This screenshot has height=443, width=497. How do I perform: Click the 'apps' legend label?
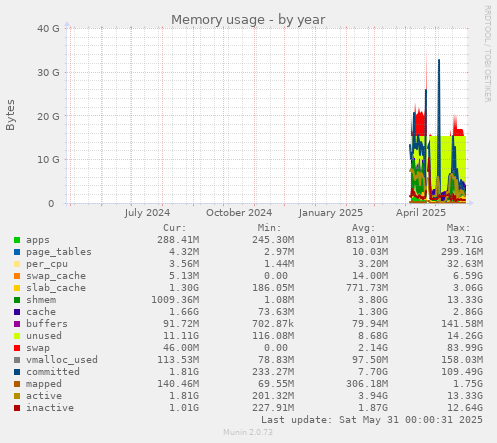(38, 240)
